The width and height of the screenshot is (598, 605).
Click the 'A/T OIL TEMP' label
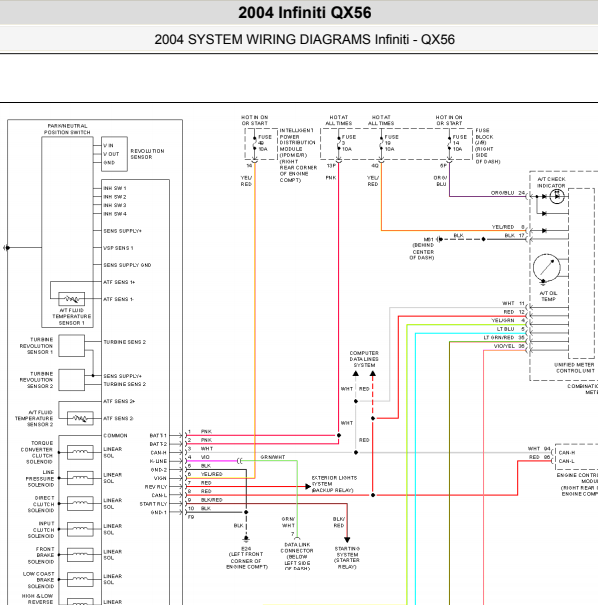tap(548, 296)
